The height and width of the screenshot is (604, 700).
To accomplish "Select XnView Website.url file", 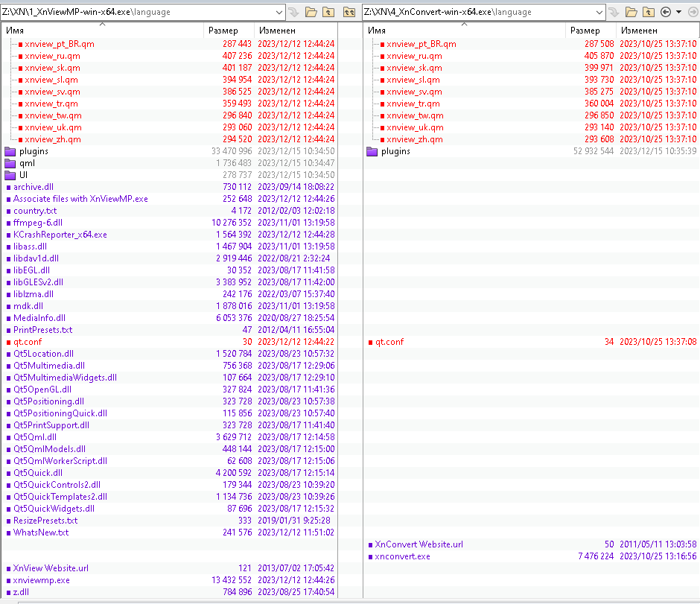I will (51, 568).
